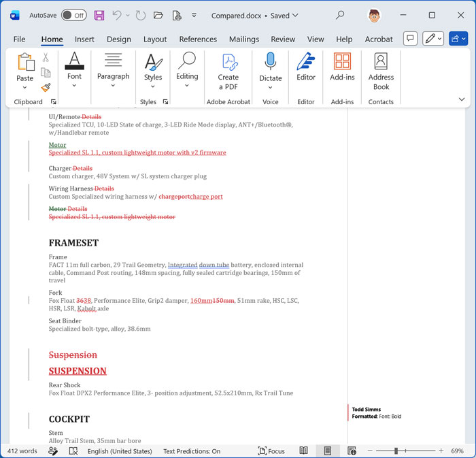
Task: Open the Compared.docx Saved title dropdown
Action: point(255,16)
